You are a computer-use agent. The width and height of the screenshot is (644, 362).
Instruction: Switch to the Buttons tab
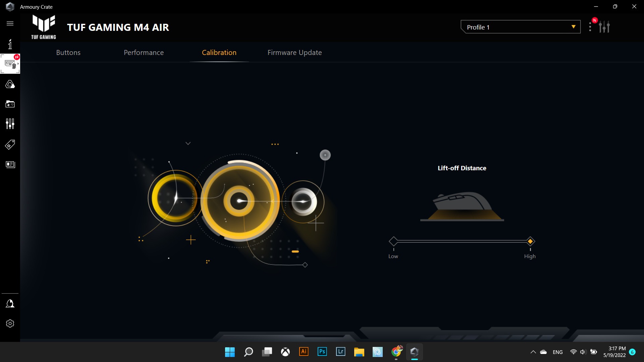pos(68,53)
